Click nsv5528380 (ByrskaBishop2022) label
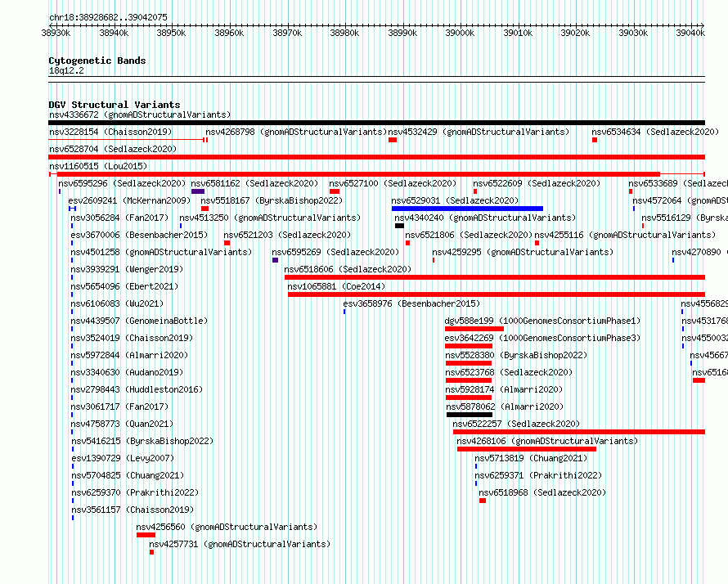The width and height of the screenshot is (728, 584). click(516, 355)
